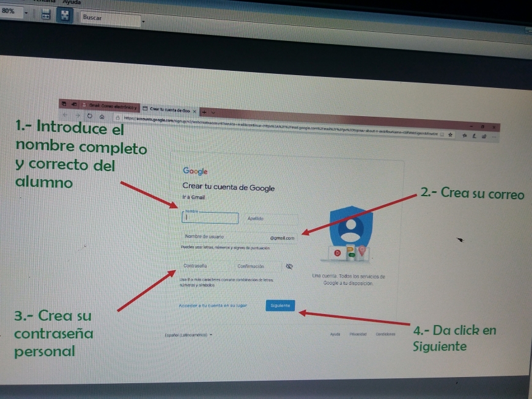Click the Confirmación password field
This screenshot has width=532, height=399.
point(258,266)
